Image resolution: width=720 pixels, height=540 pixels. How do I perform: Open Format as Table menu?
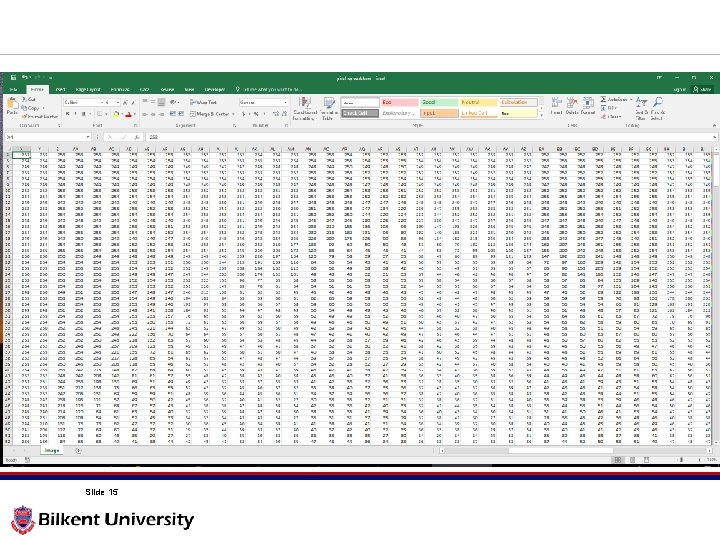[x=328, y=109]
